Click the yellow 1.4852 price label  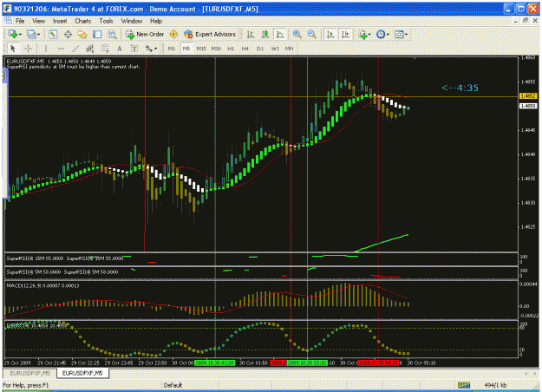[528, 96]
